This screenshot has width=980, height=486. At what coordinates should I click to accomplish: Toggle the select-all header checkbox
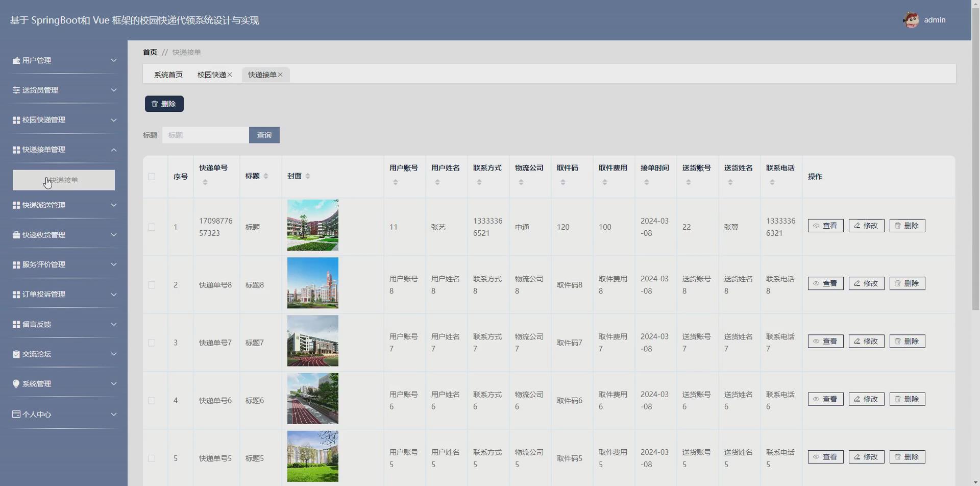tap(152, 177)
